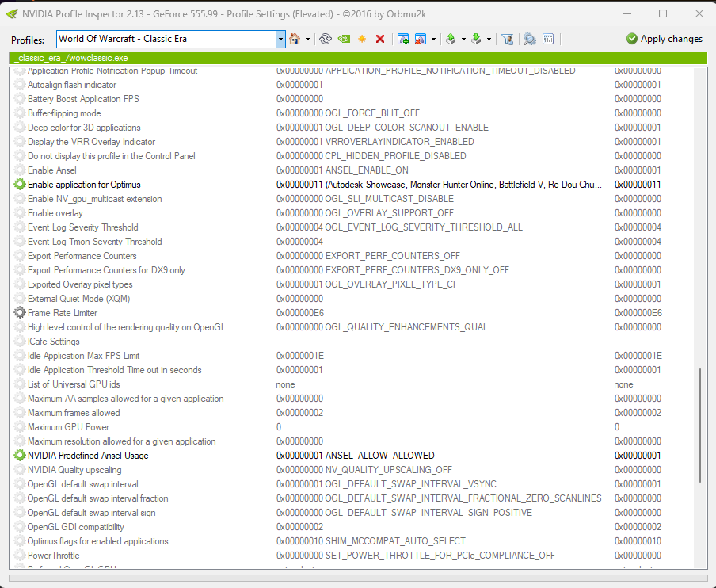Open the dropdown arrow beside remove application icon
This screenshot has height=588, width=716.
[x=433, y=40]
